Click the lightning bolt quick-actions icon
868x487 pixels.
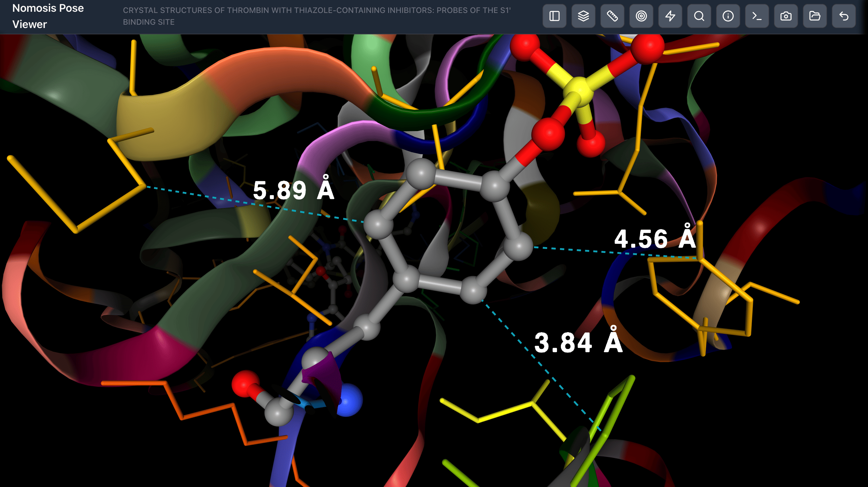coord(670,16)
